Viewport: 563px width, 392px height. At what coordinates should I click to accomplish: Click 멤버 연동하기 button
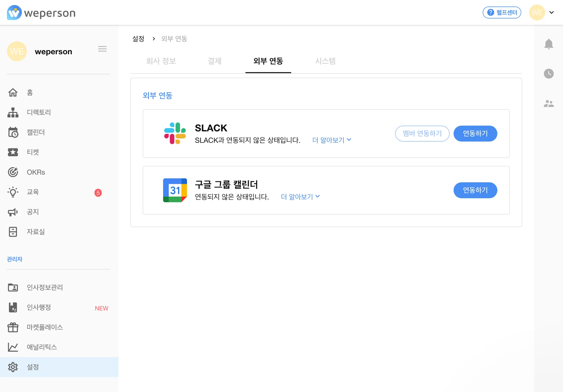(x=422, y=134)
